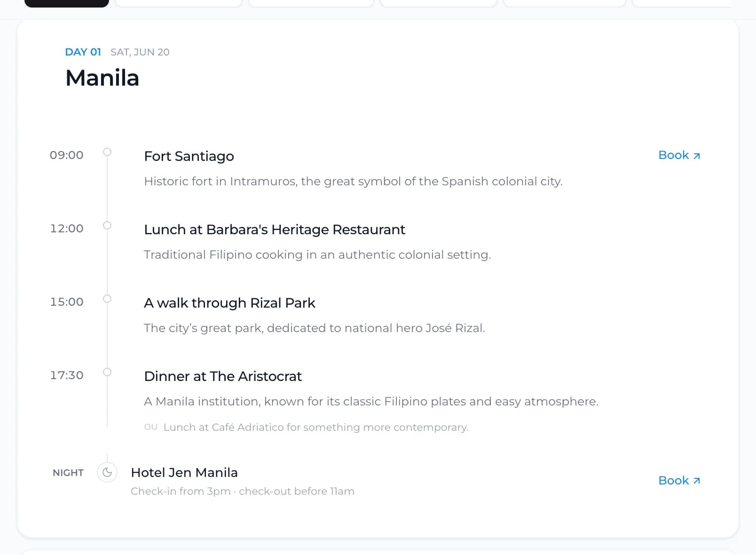
Task: Switch to the third tab at top
Action: click(311, 3)
